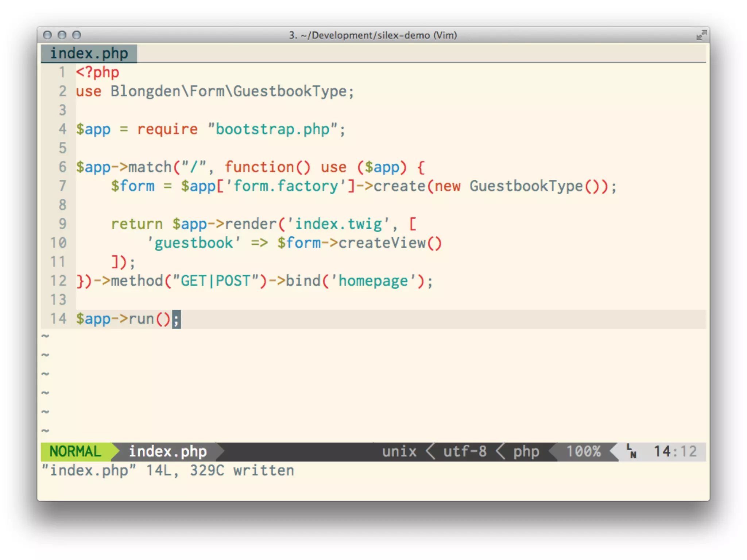The height and width of the screenshot is (560, 747).
Task: Click the 14:12 cursor position indicator
Action: (x=675, y=451)
